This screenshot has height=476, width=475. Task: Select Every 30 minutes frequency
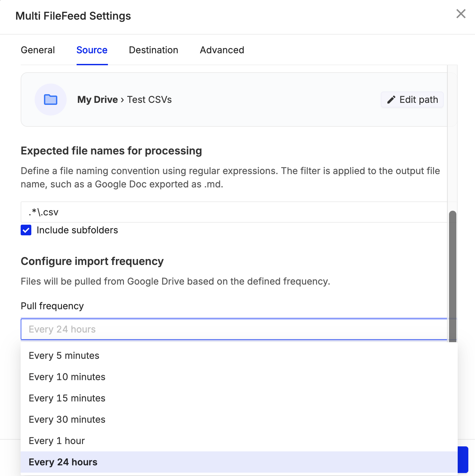pyautogui.click(x=239, y=419)
